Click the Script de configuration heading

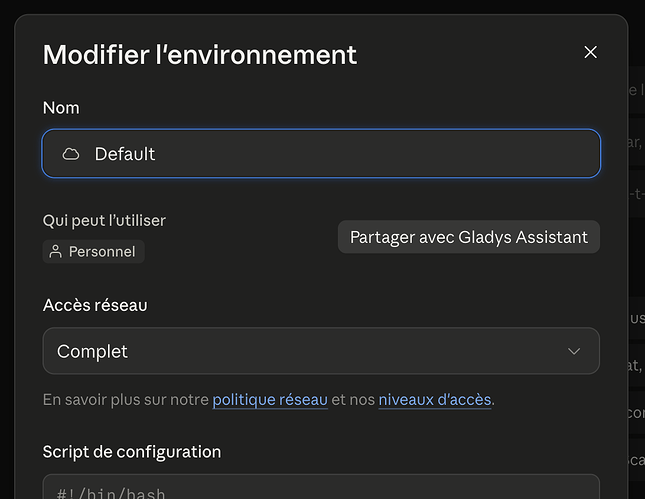pyautogui.click(x=132, y=452)
